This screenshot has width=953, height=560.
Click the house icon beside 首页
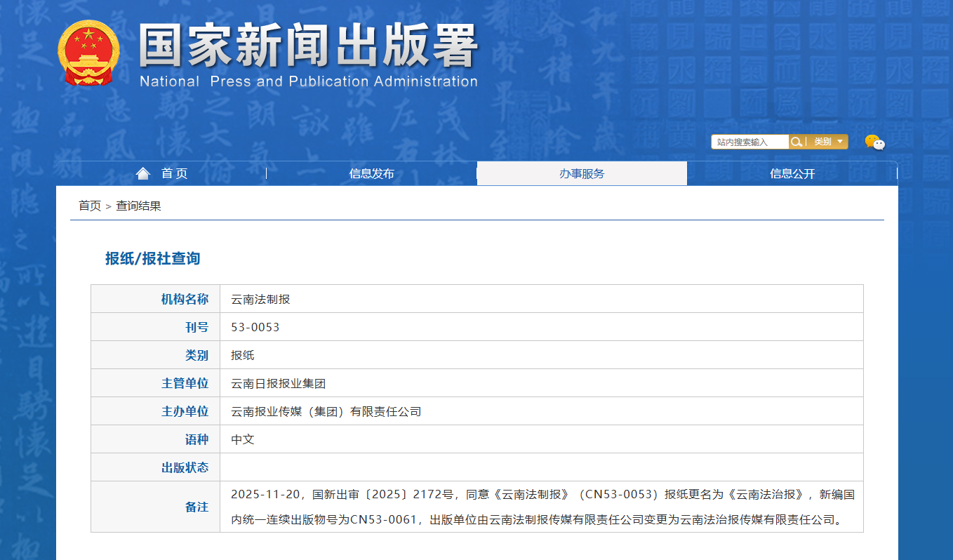point(143,173)
